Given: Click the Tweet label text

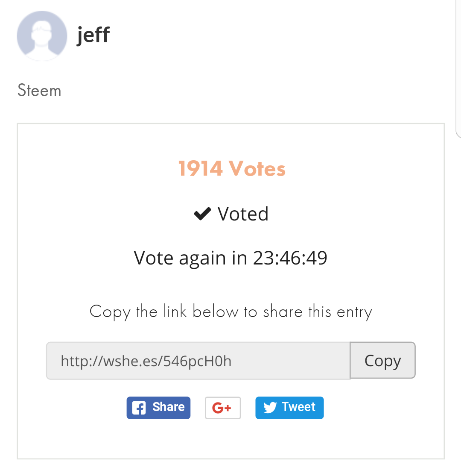Looking at the screenshot, I should click(x=299, y=407).
